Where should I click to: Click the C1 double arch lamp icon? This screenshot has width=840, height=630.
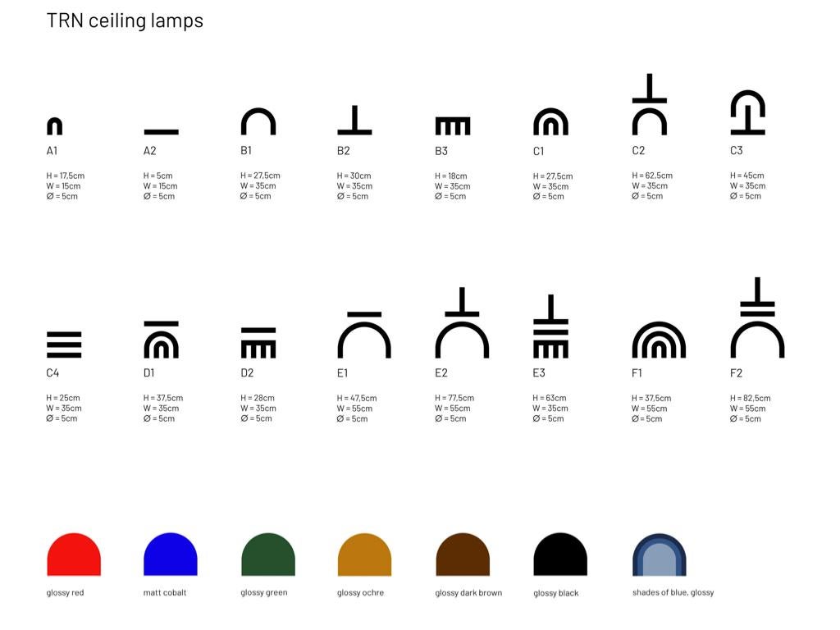550,122
